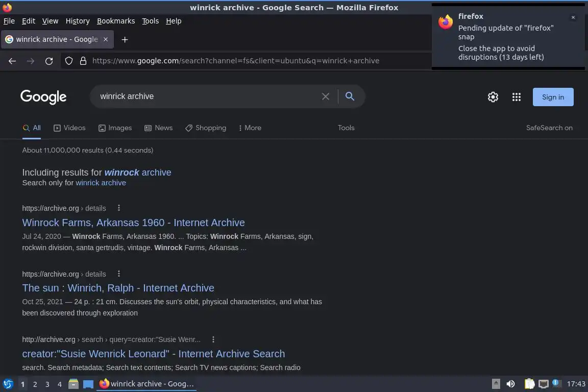The width and height of the screenshot is (588, 392).
Task: Open the History menu
Action: click(x=78, y=21)
